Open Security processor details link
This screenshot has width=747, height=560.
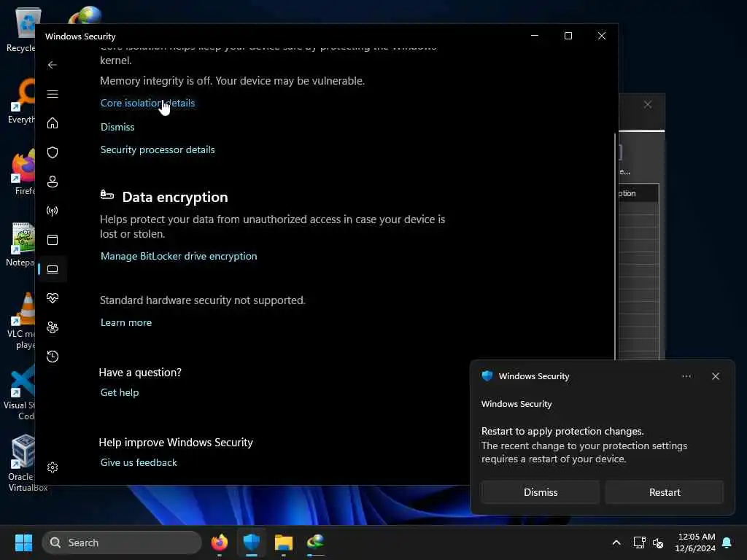coord(158,149)
